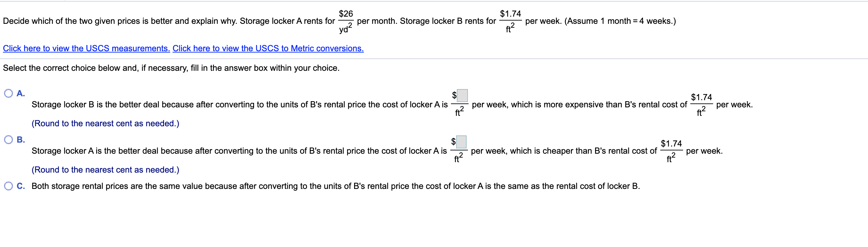Click the bold "B." choice letter

pos(21,140)
